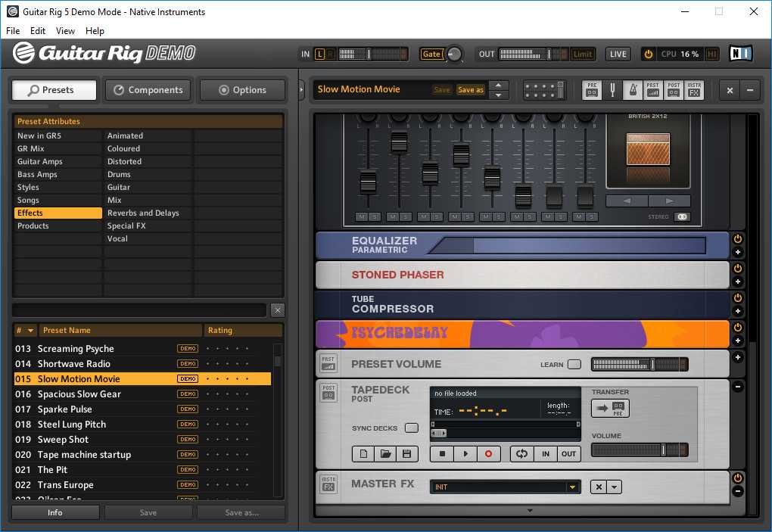Clear the preset search field
Viewport: 772px width, 532px height.
[x=278, y=310]
